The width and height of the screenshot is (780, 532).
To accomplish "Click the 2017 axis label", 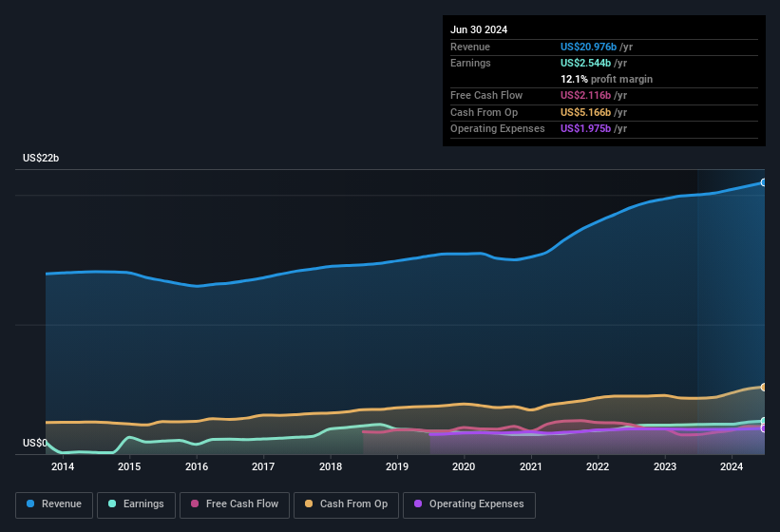I will coord(263,466).
